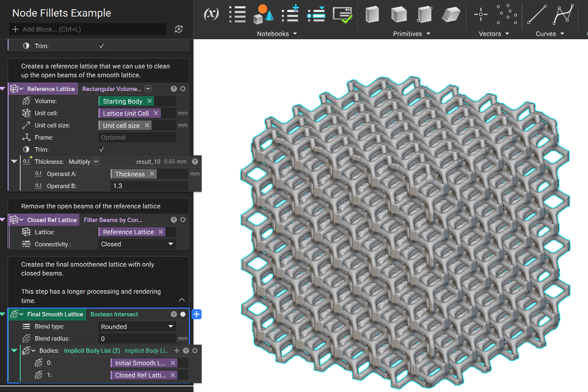Toggle visibility circle of Bodies list
Viewport: 588px width, 392px height.
(x=195, y=351)
